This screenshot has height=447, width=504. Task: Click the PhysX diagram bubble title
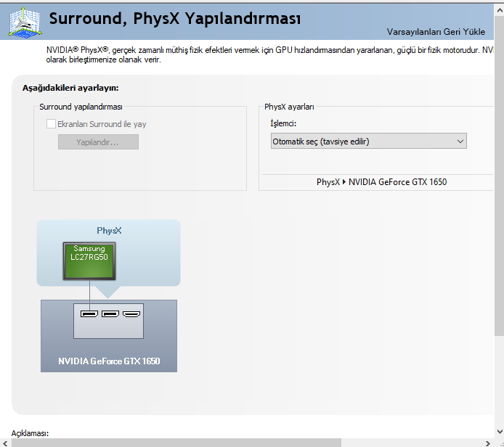[x=109, y=231]
